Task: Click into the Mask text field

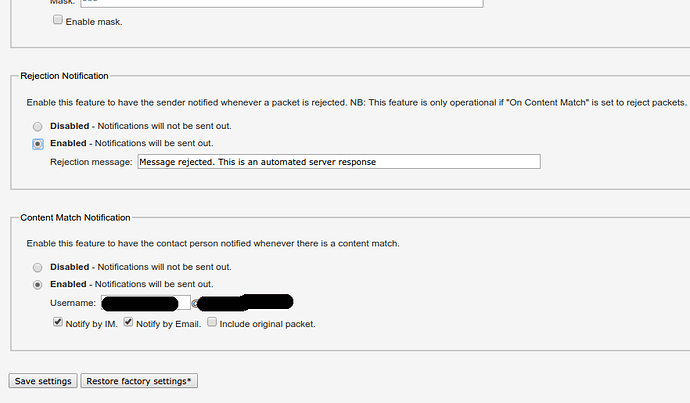Action: click(282, 2)
